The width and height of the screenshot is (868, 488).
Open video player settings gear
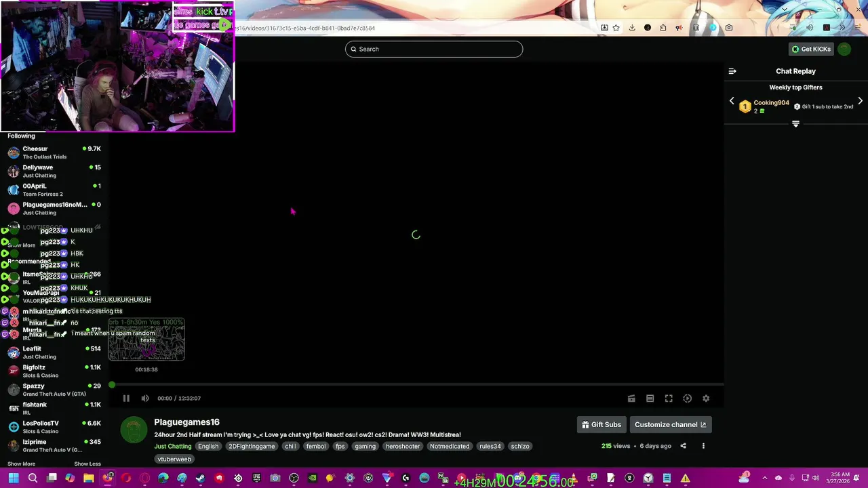706,399
